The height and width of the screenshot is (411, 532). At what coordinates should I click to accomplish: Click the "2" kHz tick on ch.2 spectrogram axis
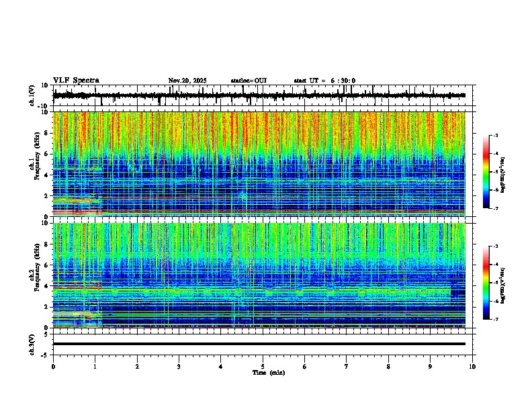pos(46,307)
